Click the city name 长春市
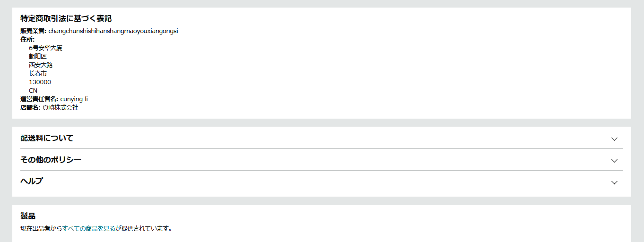The height and width of the screenshot is (242, 644). [38, 74]
